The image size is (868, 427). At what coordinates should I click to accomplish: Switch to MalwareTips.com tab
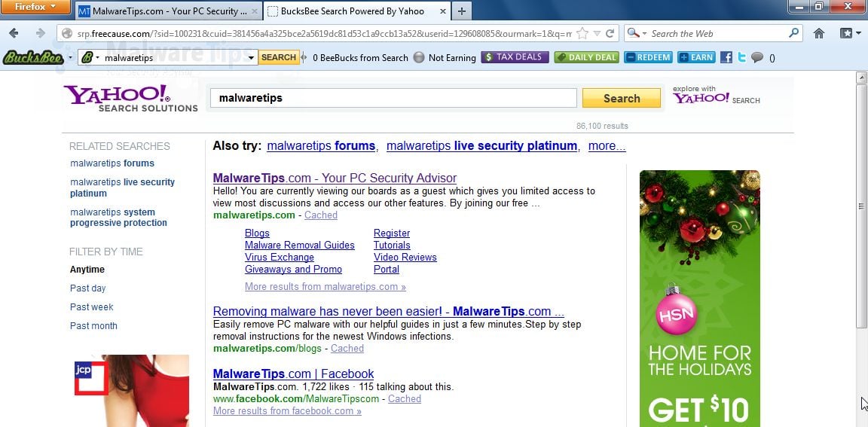click(x=169, y=11)
